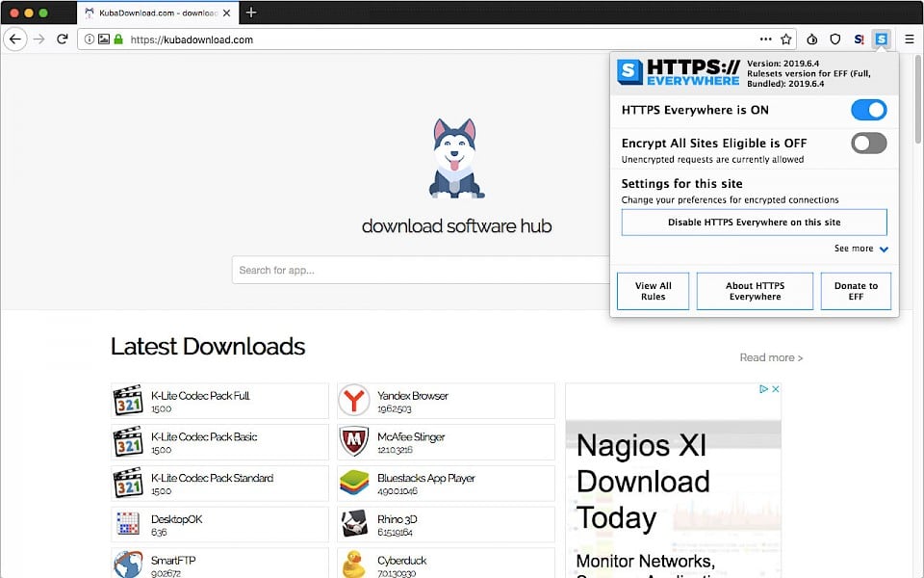Bookmark this page with the star icon
Screen dimensions: 924x578
point(786,39)
